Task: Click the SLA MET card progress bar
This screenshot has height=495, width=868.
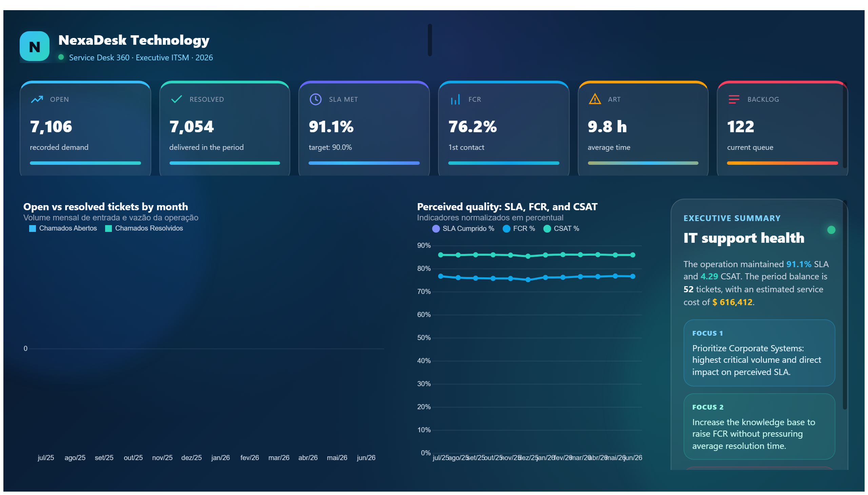Action: coord(364,163)
